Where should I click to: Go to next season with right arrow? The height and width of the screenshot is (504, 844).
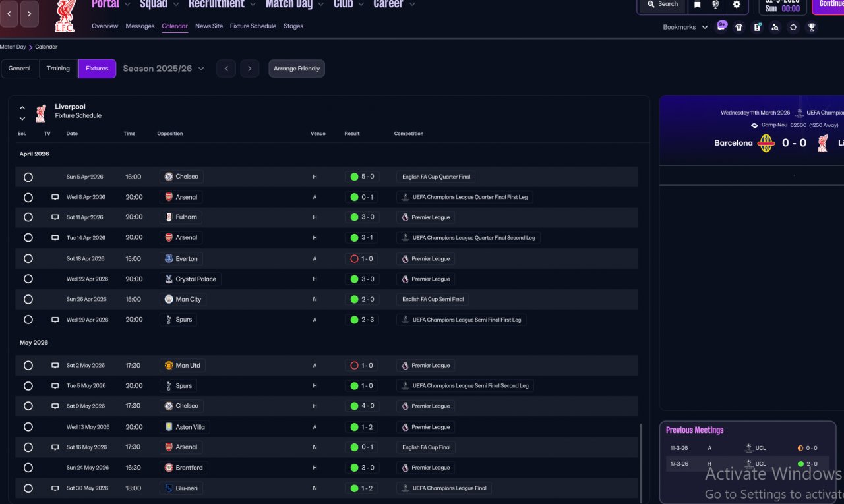(x=249, y=69)
